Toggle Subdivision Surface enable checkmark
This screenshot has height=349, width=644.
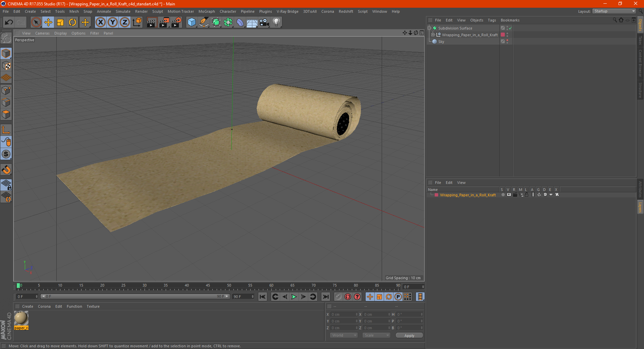511,28
